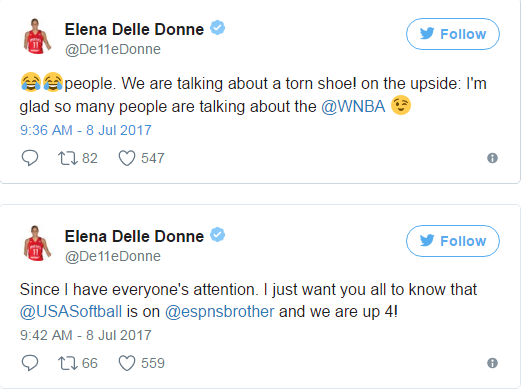Follow Elena Delle Donne from second tweet
522x389 pixels.
click(x=453, y=241)
